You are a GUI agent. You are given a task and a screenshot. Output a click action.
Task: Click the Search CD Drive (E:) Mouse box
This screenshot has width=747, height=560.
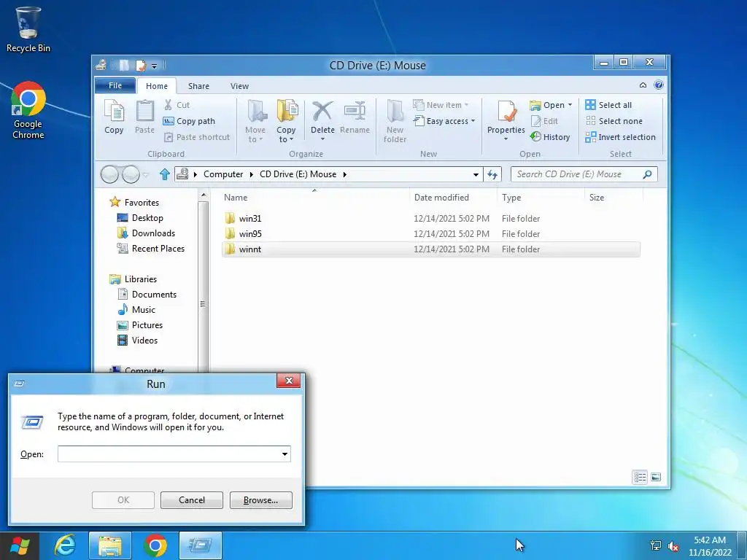point(584,174)
